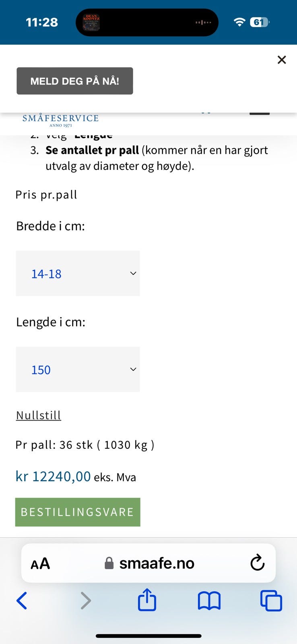Tap the forward navigation chevron
The height and width of the screenshot is (644, 297).
86,601
